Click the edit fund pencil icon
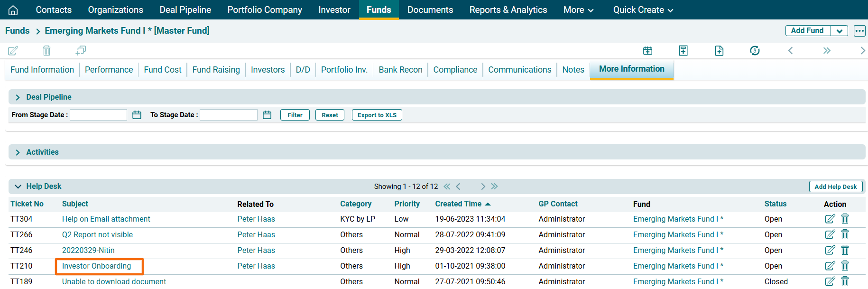Screen dimensions: 868x289 (13, 50)
